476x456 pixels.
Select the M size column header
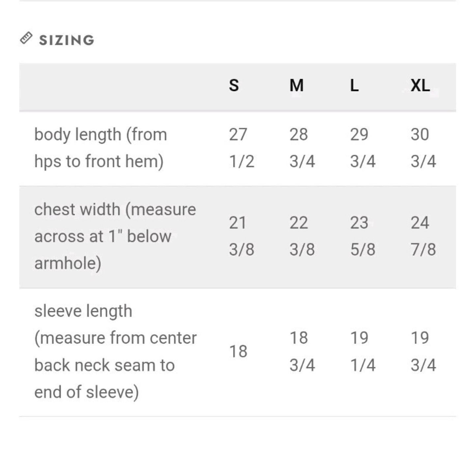(296, 85)
